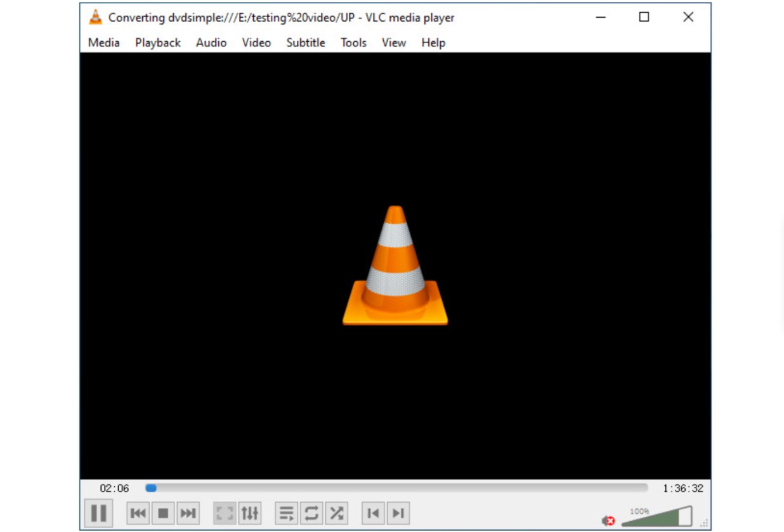Go to next chapter of the DVD
The image size is (784, 532).
(x=398, y=513)
